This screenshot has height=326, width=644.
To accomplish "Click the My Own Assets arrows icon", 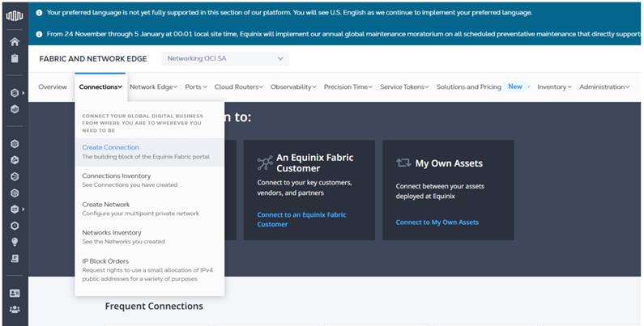I will pyautogui.click(x=403, y=163).
